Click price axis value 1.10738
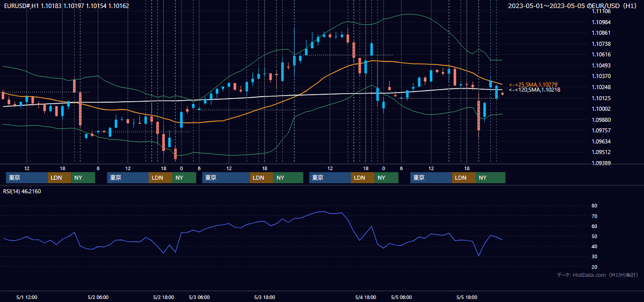644x302 pixels. pos(601,44)
